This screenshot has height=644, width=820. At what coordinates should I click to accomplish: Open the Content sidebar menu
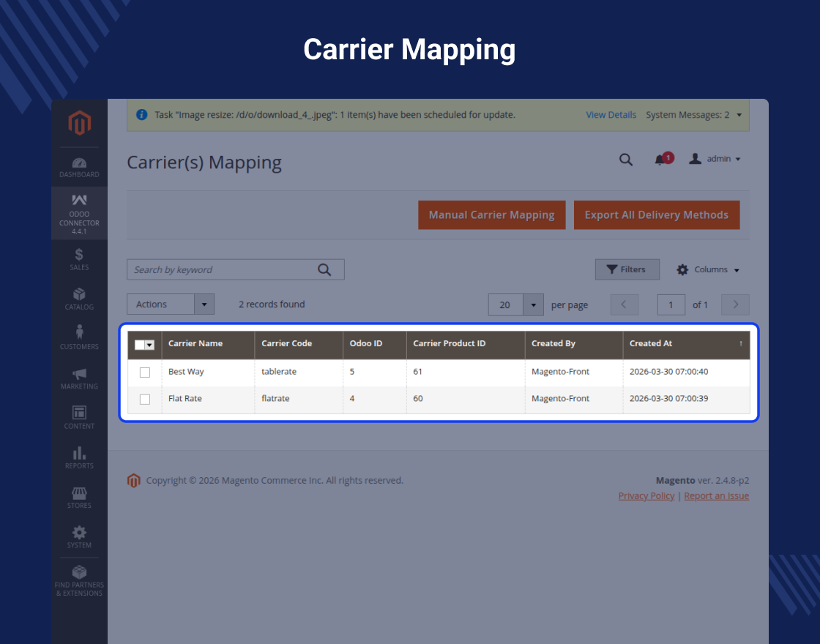click(x=79, y=418)
